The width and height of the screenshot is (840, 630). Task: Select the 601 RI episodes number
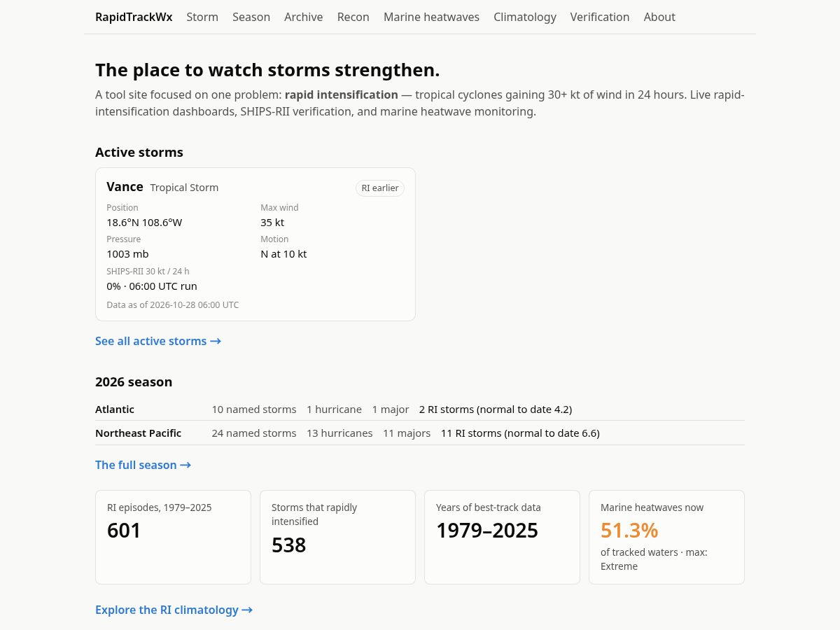pyautogui.click(x=124, y=531)
